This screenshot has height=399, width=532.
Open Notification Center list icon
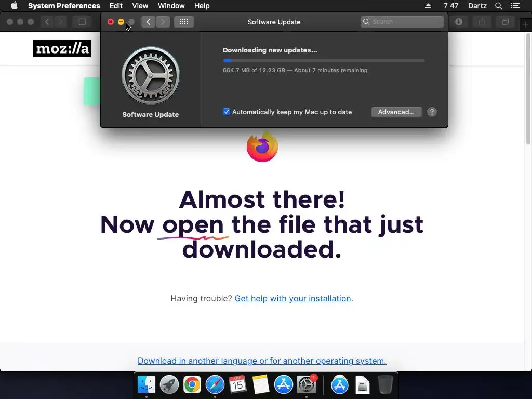(x=515, y=6)
